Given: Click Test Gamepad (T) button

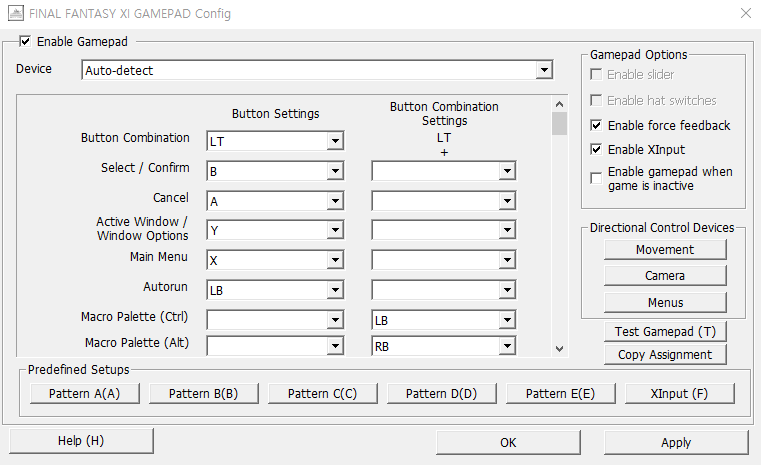Looking at the screenshot, I should pos(665,332).
